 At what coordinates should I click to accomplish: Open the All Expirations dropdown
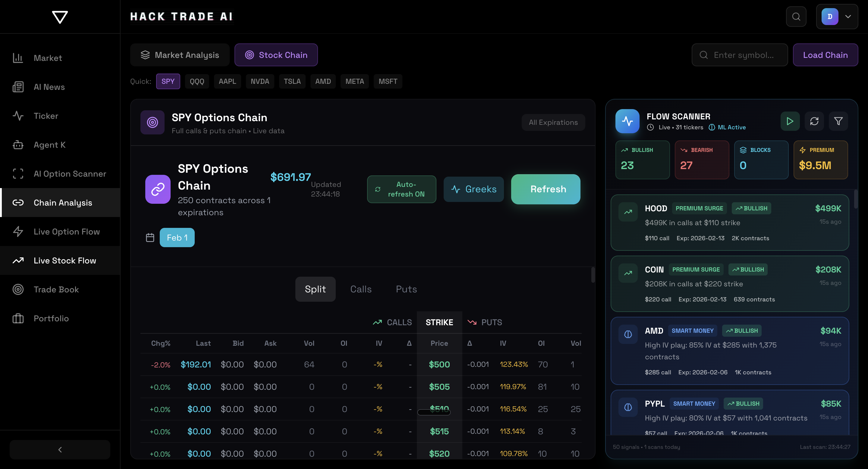click(x=553, y=122)
